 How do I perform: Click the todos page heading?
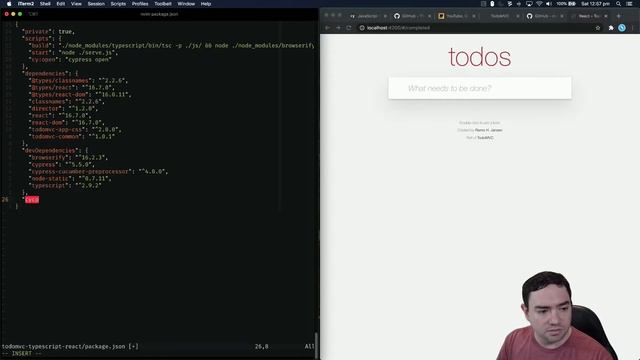[x=480, y=57]
